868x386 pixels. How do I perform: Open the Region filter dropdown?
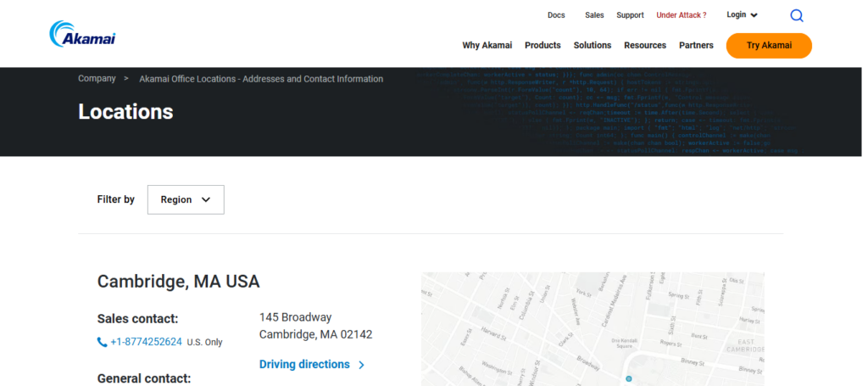(x=186, y=199)
